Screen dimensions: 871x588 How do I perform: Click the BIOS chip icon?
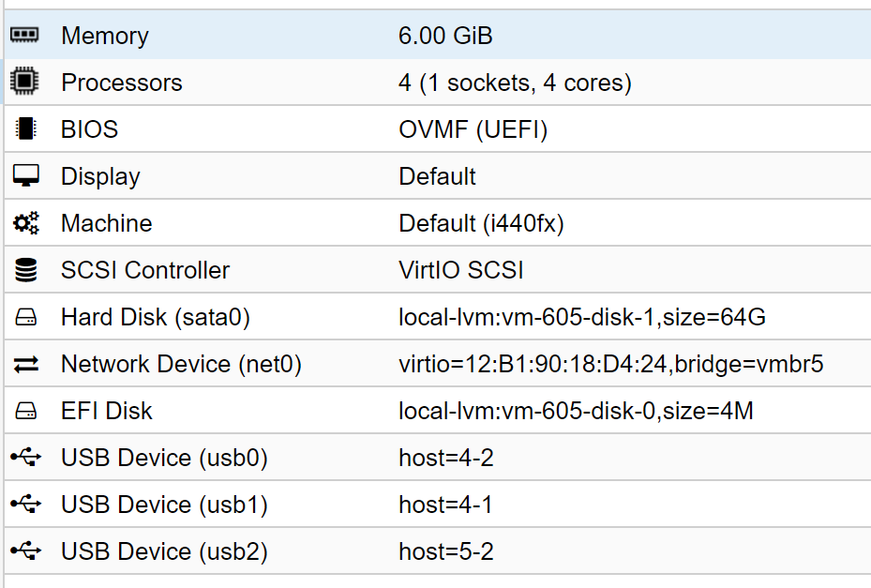25,128
